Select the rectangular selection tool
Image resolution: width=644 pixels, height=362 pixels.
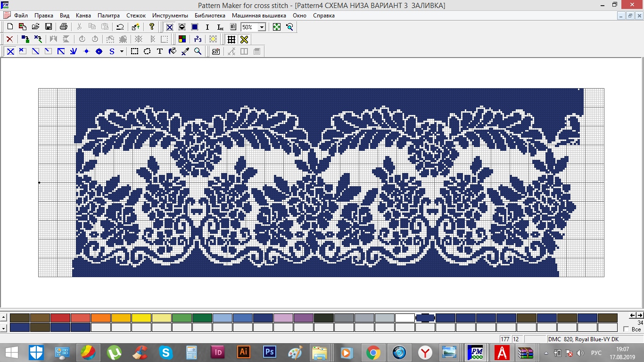pyautogui.click(x=134, y=51)
